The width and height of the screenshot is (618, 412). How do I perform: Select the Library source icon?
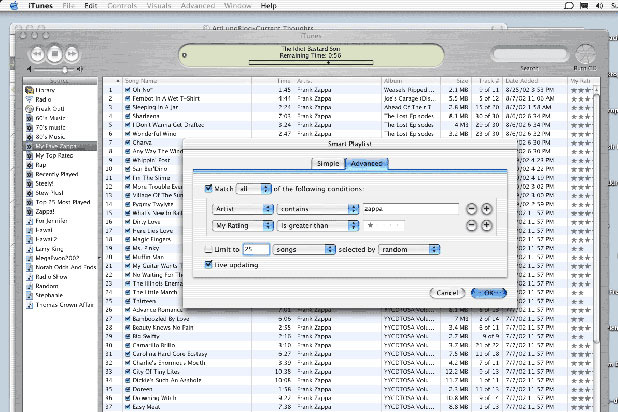pos(30,89)
